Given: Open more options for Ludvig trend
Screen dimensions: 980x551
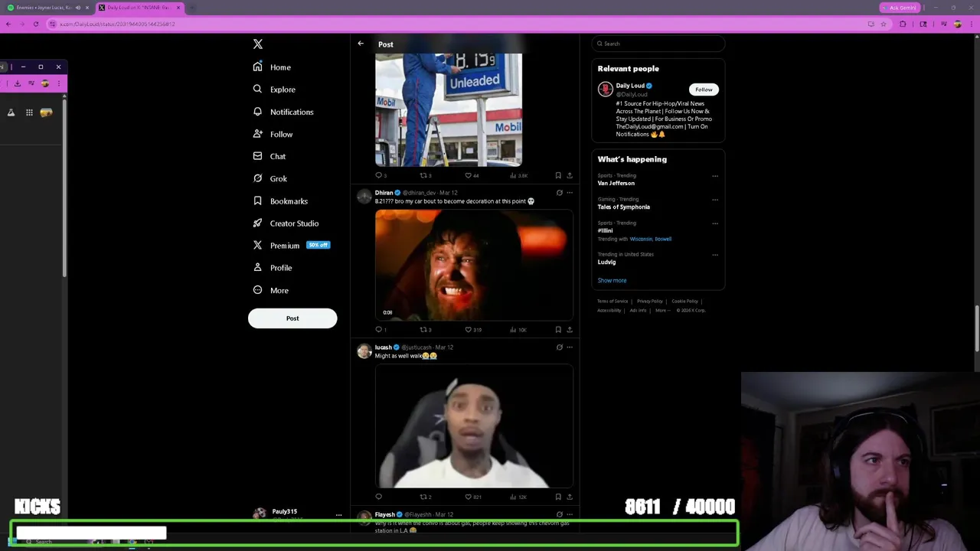Looking at the screenshot, I should coord(715,255).
